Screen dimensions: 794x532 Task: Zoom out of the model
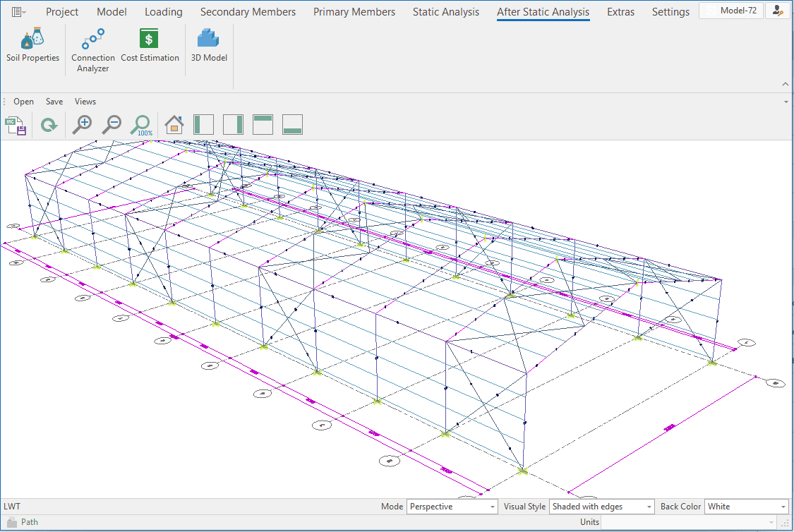pos(112,125)
